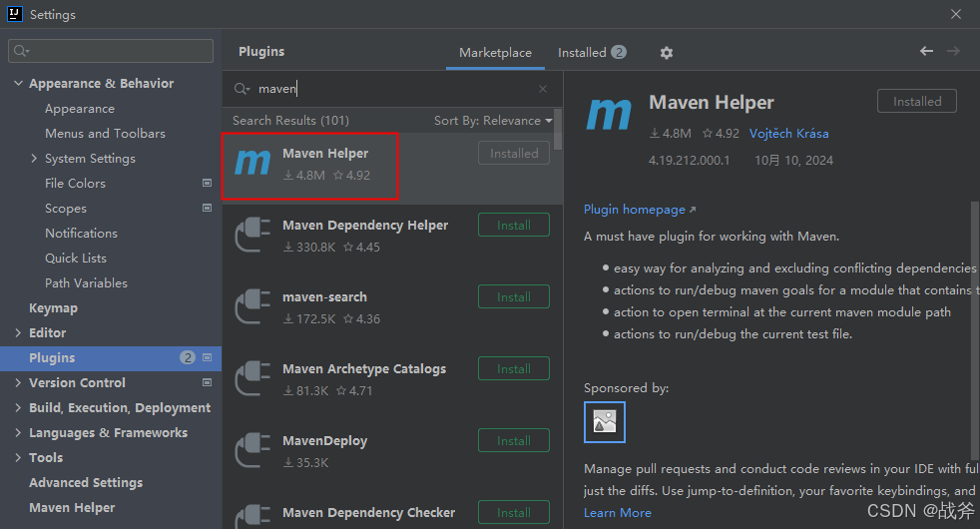This screenshot has height=529, width=980.
Task: Switch to the Marketplace tab
Action: [495, 53]
